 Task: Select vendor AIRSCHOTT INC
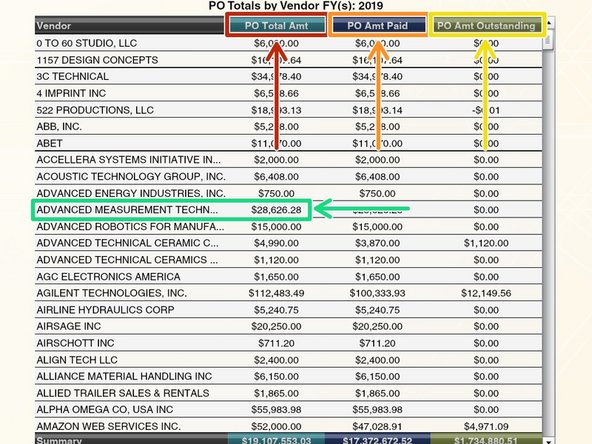(75, 343)
